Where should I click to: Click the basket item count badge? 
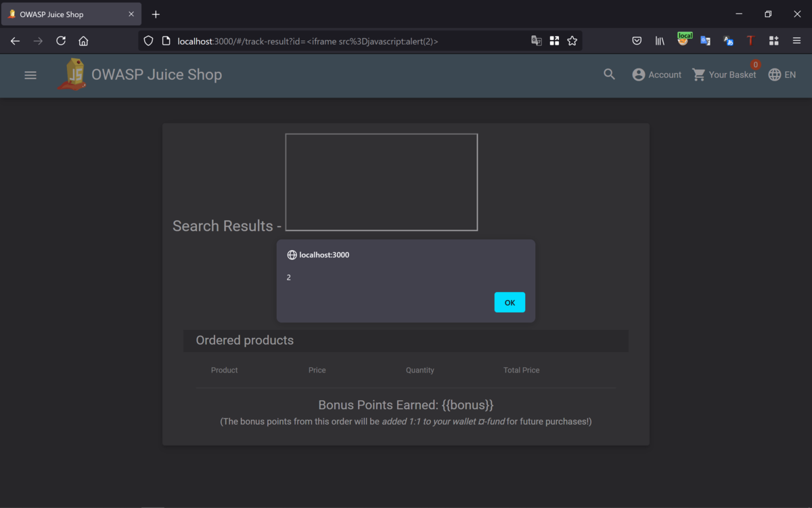click(755, 65)
